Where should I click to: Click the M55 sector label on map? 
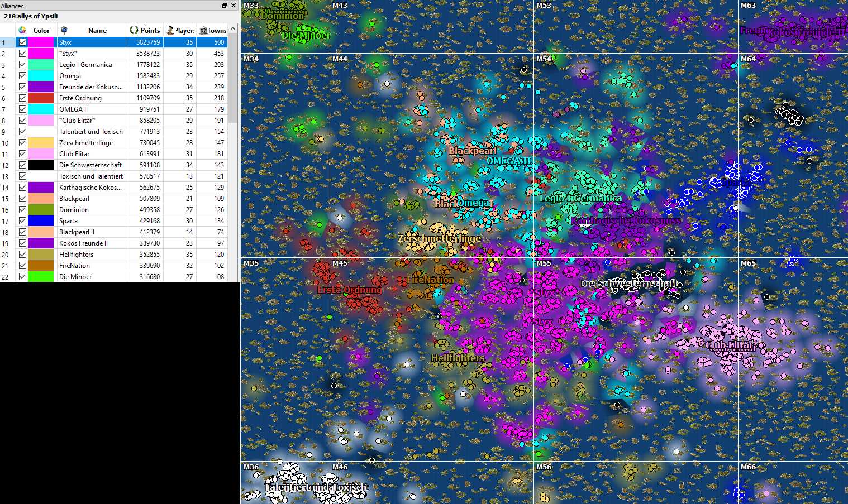tap(544, 263)
